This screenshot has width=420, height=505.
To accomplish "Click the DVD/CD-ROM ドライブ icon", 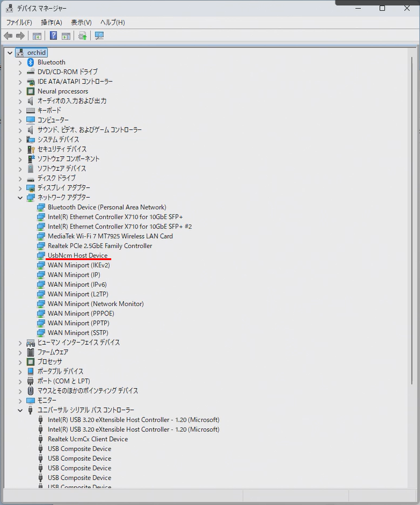I will pos(30,72).
